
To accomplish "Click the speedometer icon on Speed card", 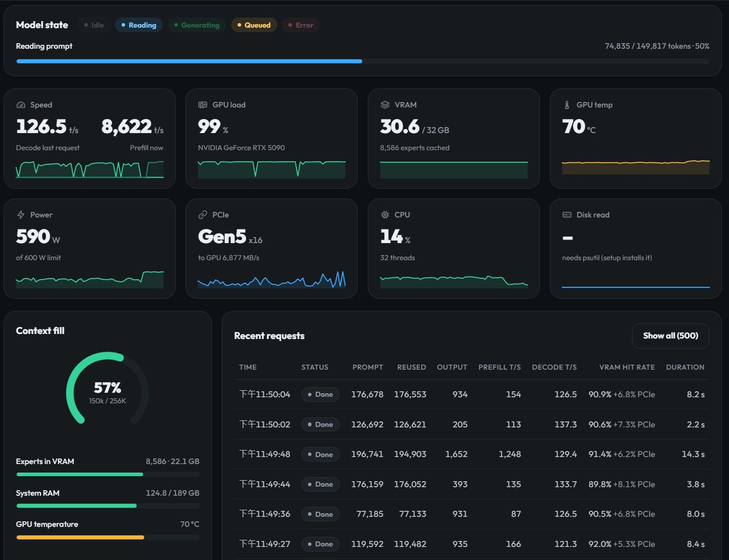I will click(21, 105).
